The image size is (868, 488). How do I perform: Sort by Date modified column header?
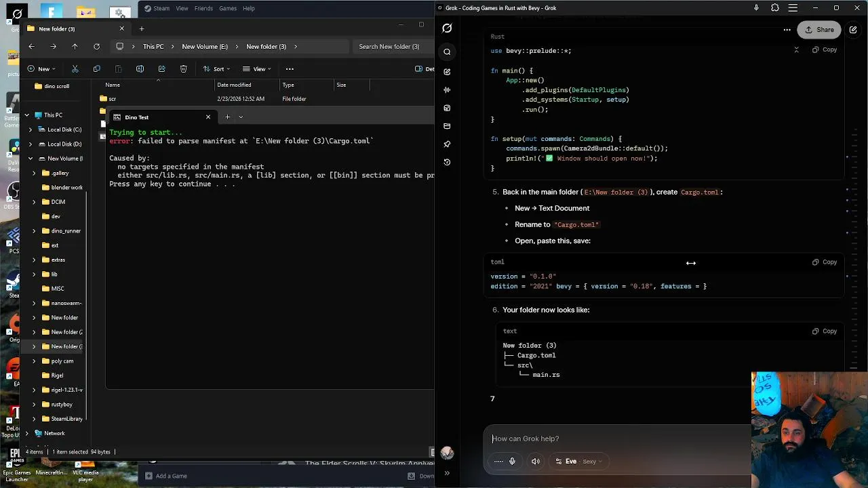click(234, 85)
